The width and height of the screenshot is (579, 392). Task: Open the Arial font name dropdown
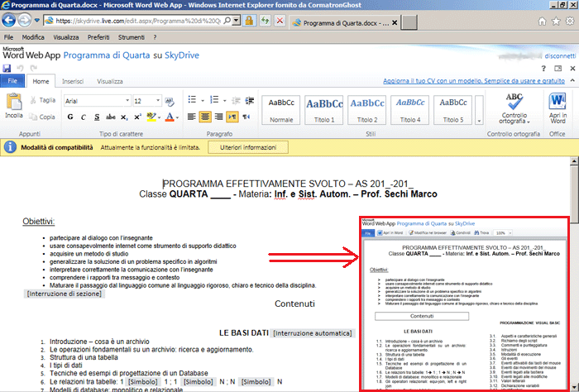pos(127,101)
